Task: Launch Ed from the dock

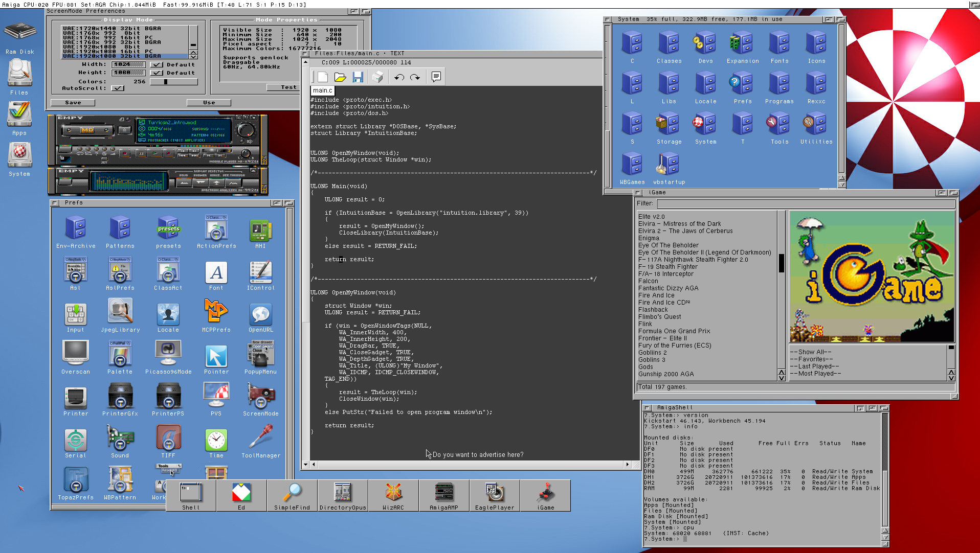Action: (x=241, y=496)
